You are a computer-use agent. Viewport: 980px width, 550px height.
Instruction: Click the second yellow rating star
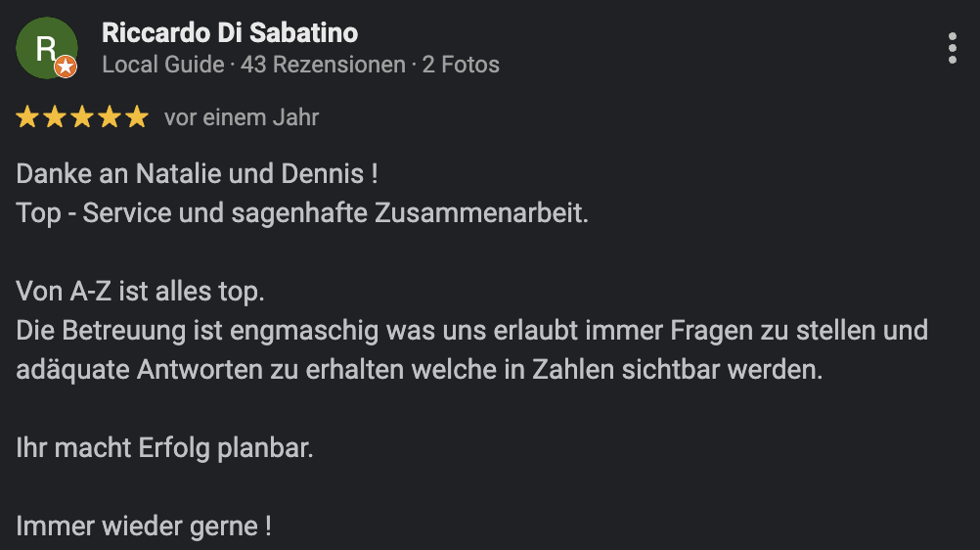point(55,118)
